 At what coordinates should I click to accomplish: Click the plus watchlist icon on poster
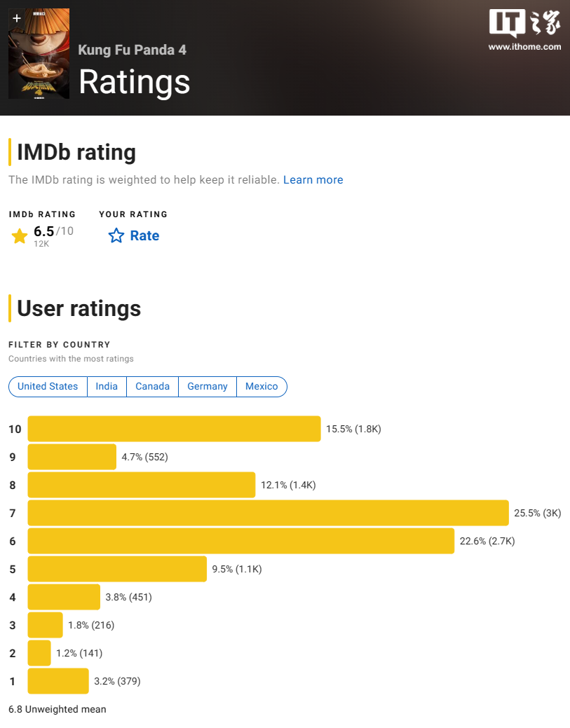17,18
